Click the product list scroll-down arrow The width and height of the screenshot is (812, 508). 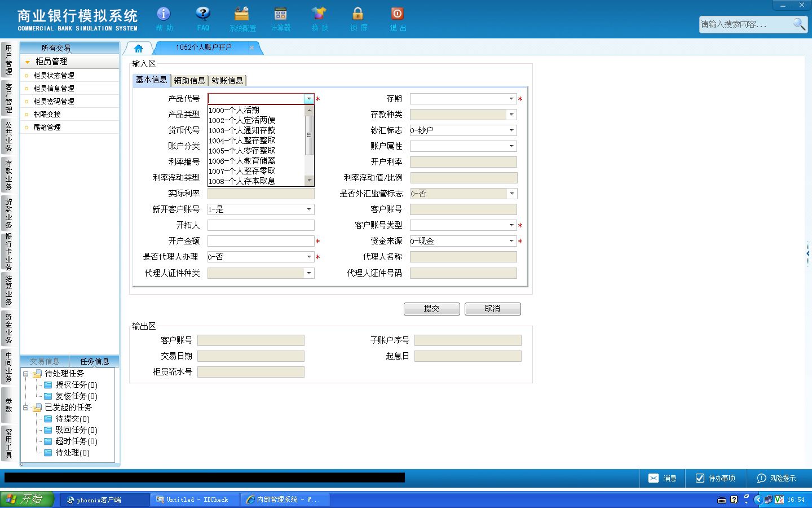point(309,181)
